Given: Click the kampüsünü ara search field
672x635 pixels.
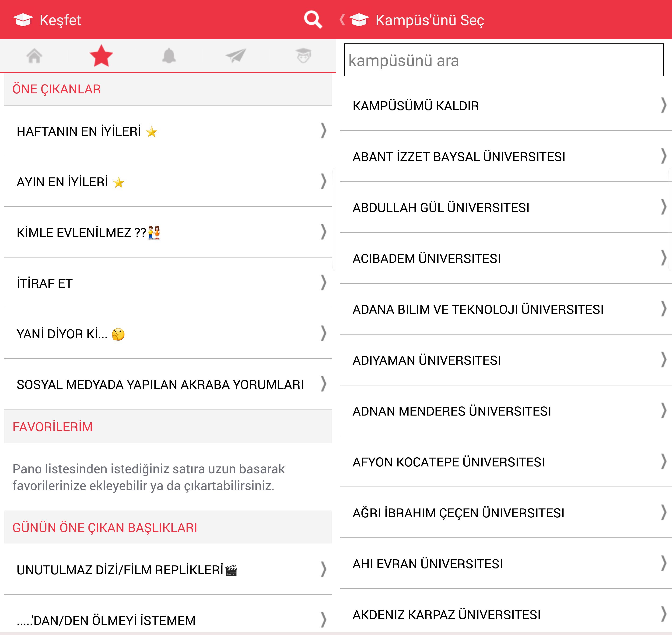Looking at the screenshot, I should click(504, 60).
